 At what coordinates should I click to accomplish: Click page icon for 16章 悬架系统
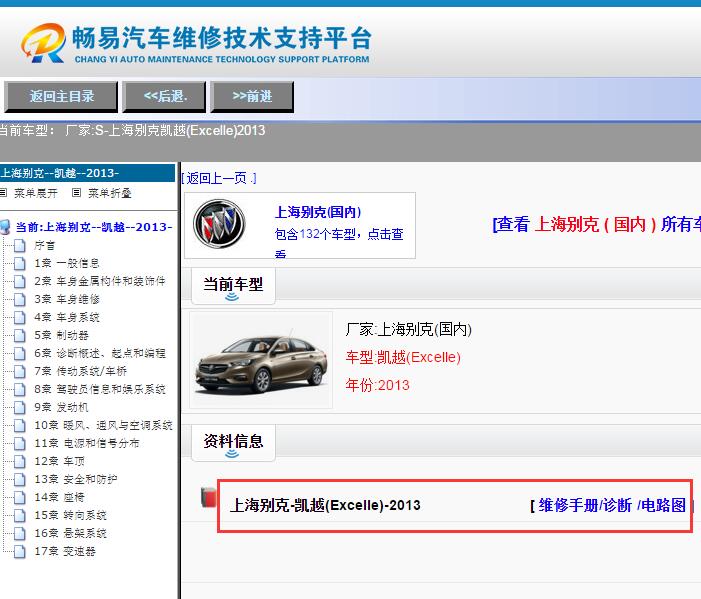(20, 533)
